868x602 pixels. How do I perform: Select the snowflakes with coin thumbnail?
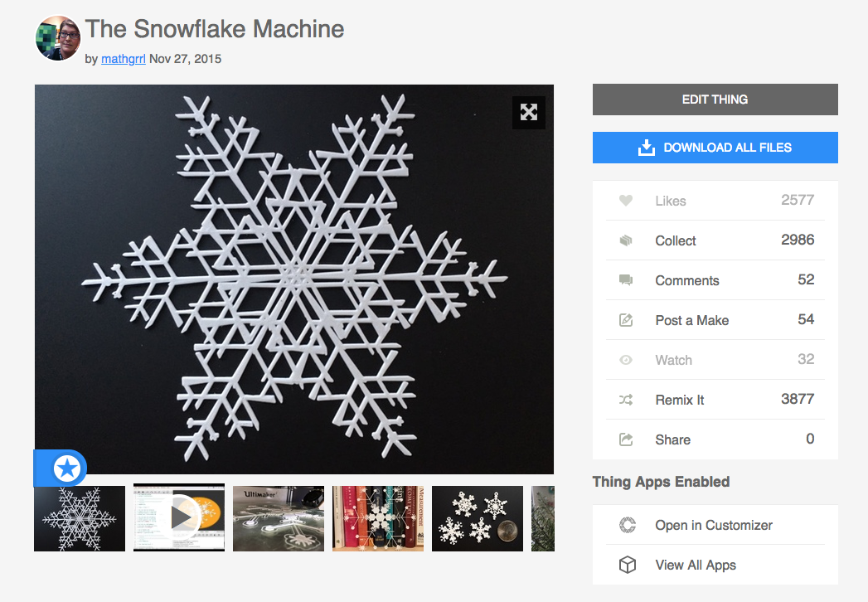click(478, 518)
